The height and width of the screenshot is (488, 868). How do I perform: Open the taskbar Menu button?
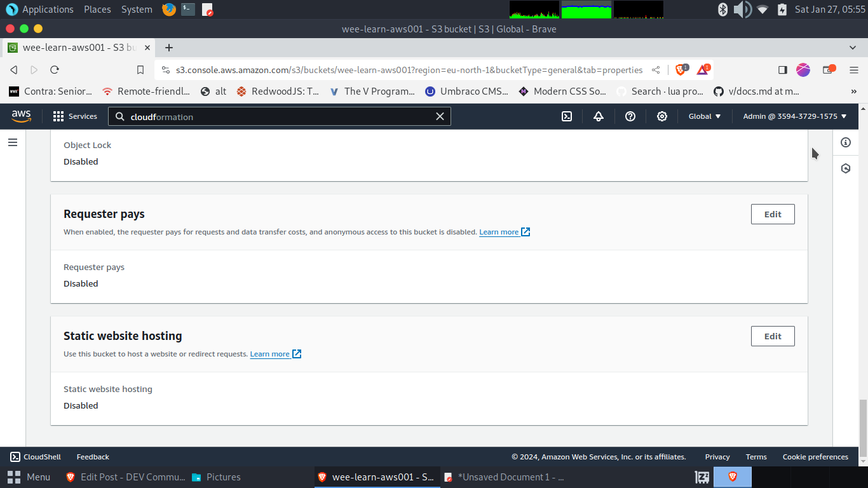pos(29,477)
